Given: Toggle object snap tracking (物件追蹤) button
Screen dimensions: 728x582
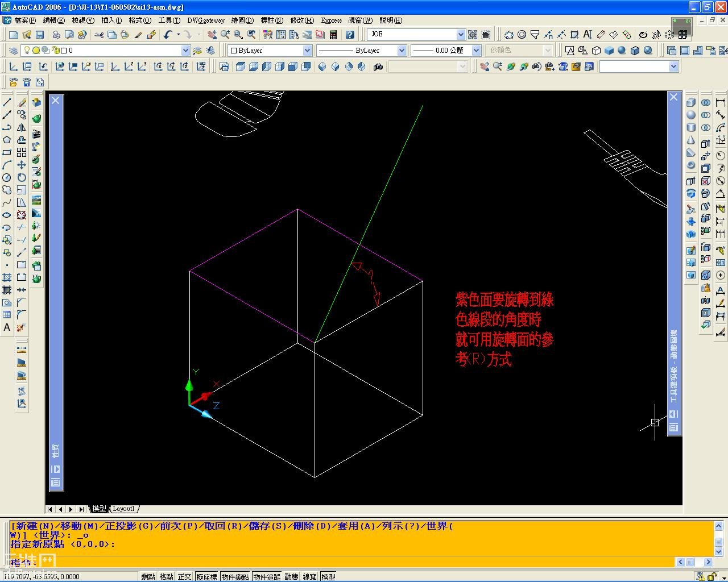Looking at the screenshot, I should point(267,576).
